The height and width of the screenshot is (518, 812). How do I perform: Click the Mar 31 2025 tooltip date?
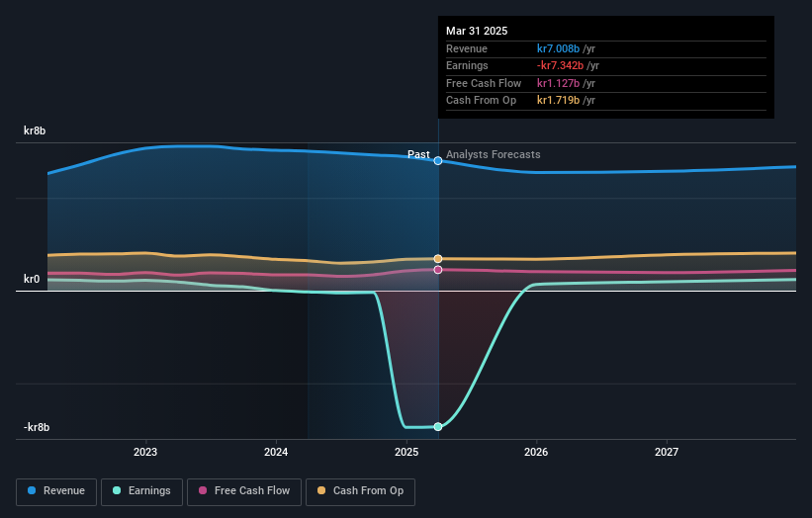[477, 31]
